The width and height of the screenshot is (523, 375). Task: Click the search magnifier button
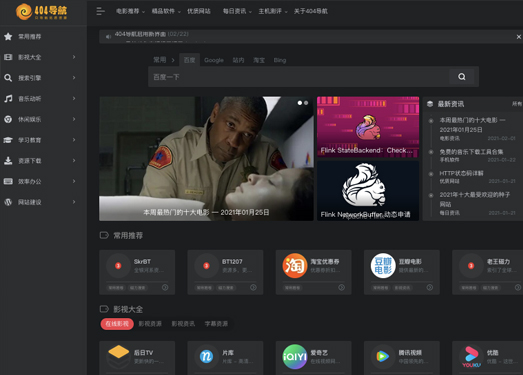point(462,77)
